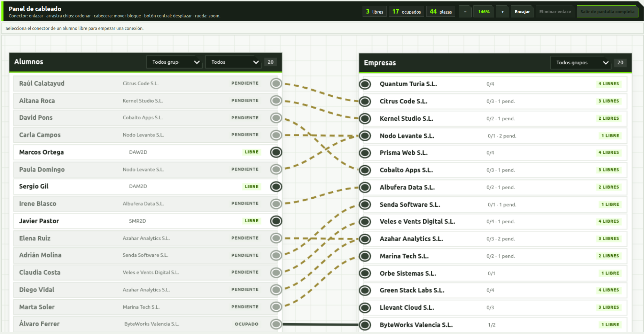Select Prisma Web S.L. connector port
Screen dimensions: 644x334
pos(365,153)
